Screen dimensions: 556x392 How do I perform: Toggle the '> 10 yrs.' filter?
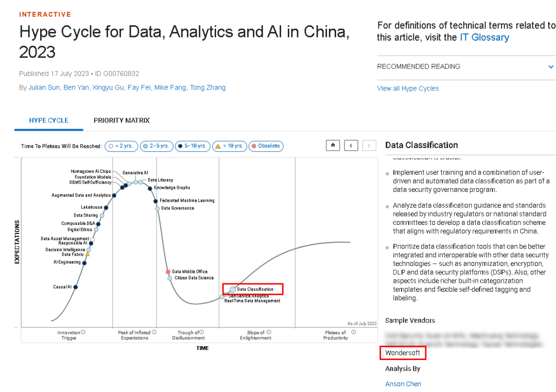[229, 146]
